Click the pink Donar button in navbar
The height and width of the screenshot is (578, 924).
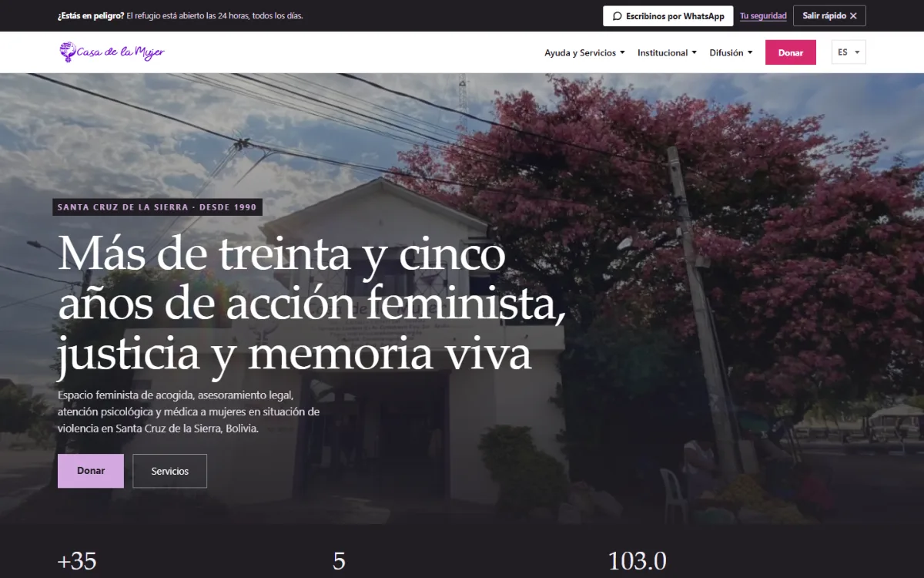[790, 52]
